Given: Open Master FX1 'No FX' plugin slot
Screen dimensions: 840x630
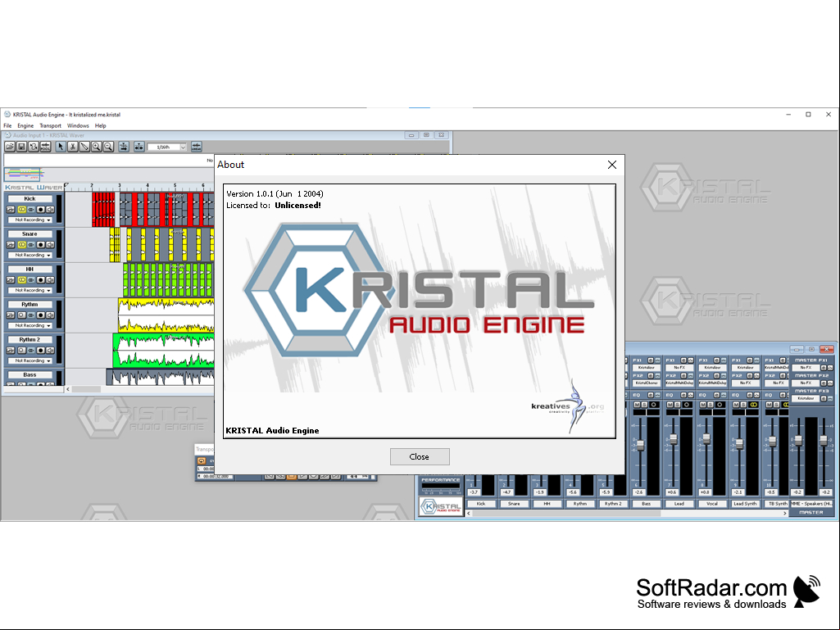Looking at the screenshot, I should tap(806, 368).
